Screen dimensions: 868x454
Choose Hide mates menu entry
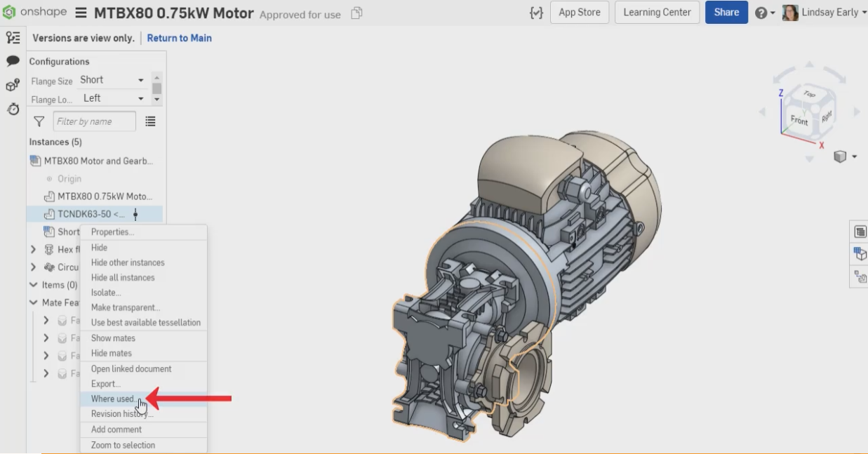144,353
